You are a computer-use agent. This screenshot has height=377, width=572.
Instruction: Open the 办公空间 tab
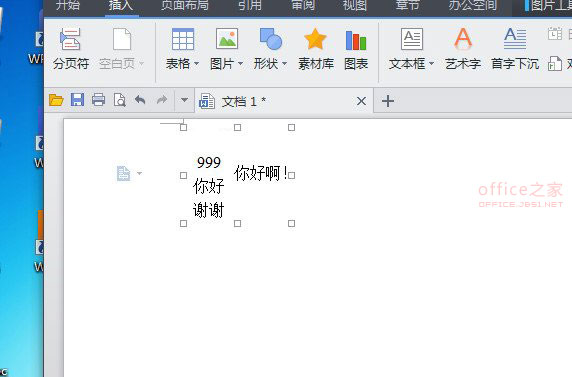coord(472,5)
